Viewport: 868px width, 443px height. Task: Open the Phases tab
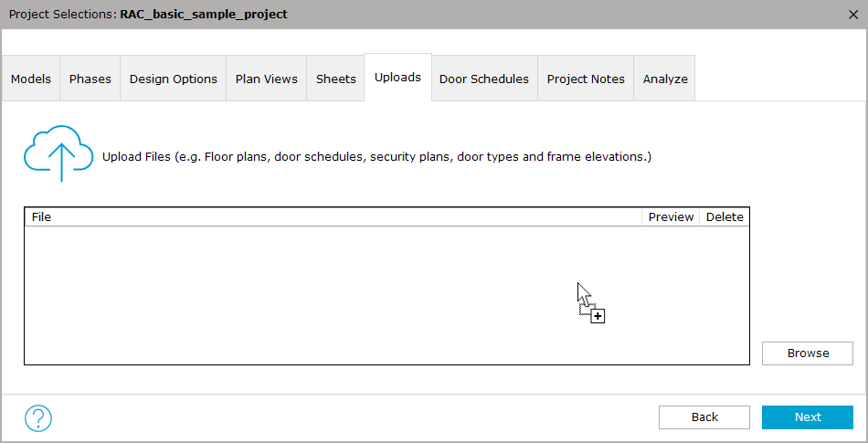pos(90,79)
